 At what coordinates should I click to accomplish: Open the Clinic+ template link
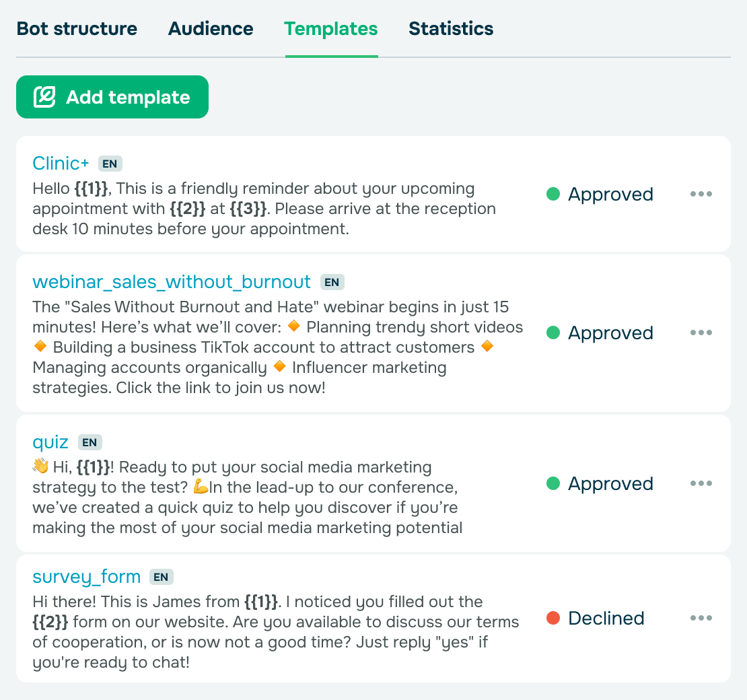(61, 164)
